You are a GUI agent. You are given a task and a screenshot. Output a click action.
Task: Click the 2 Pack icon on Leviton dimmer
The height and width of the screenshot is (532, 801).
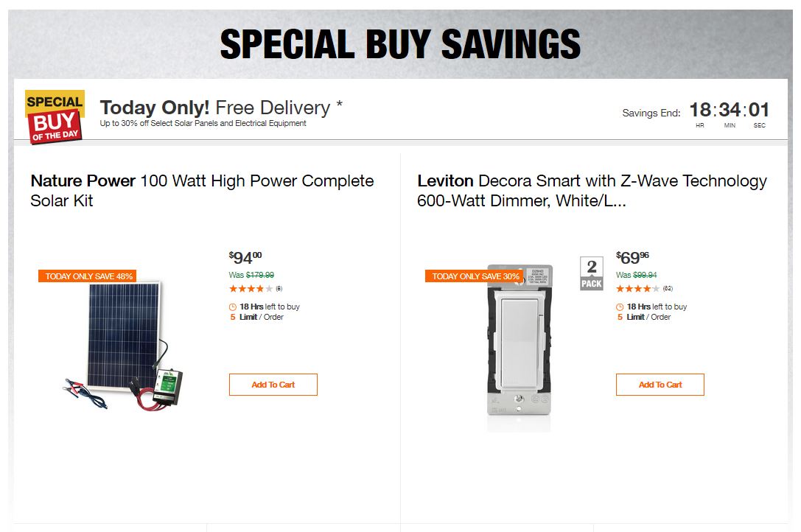tap(591, 273)
